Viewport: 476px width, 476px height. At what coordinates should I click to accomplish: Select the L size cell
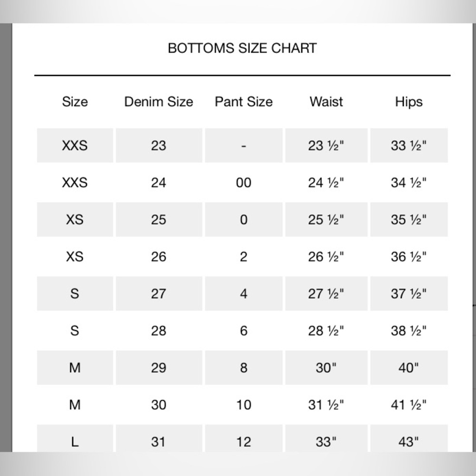pos(75,438)
